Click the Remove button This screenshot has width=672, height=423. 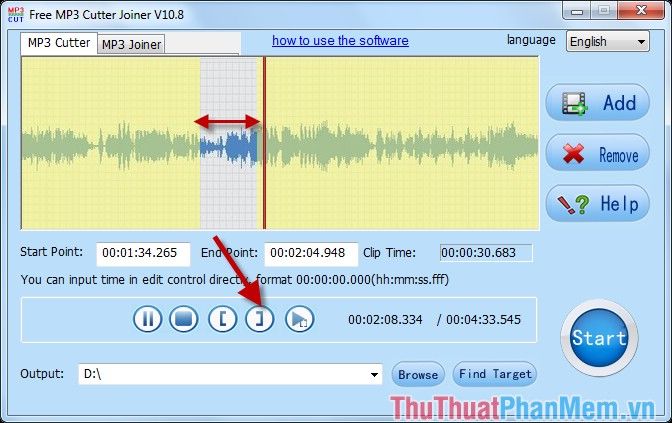coord(597,153)
